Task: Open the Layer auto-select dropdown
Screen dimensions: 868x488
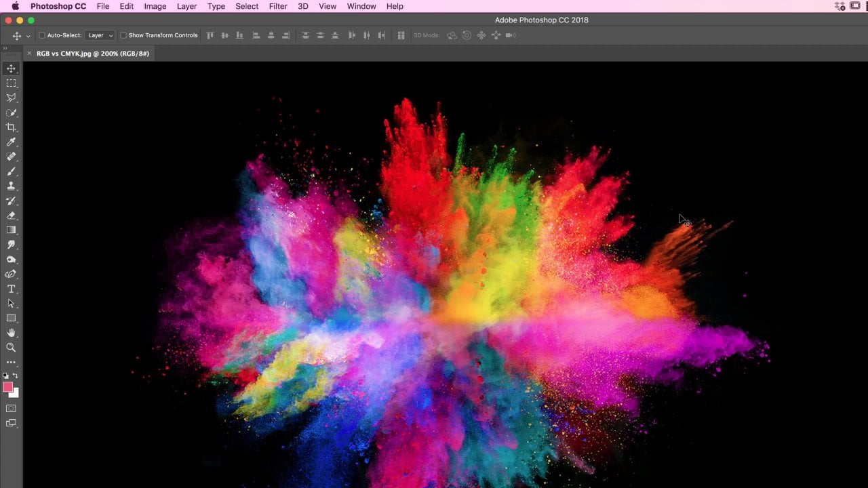Action: pyautogui.click(x=100, y=35)
